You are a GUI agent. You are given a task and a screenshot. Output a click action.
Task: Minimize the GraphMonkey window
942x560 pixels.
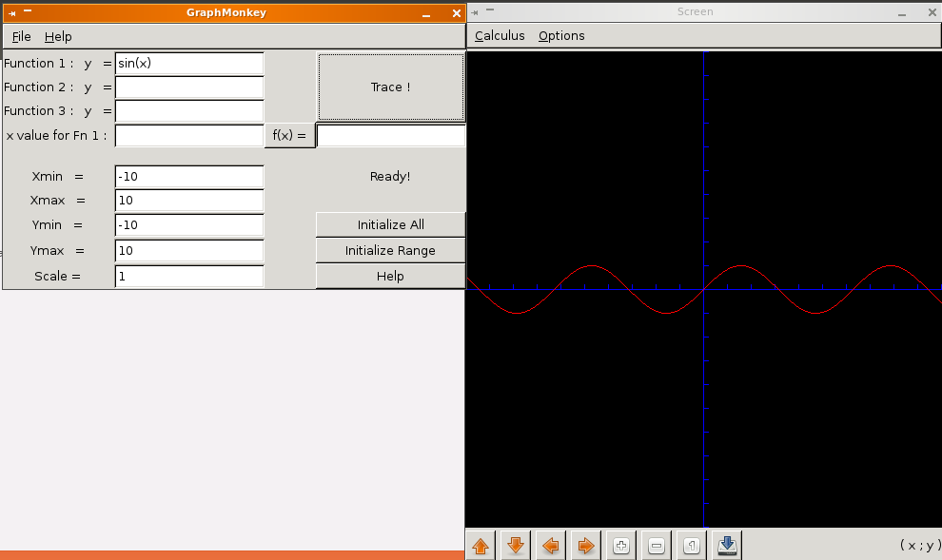coord(426,14)
